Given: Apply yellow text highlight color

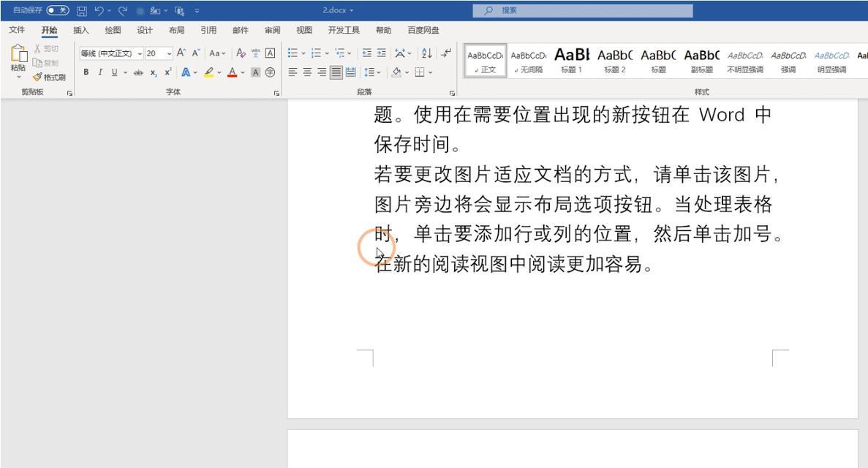Looking at the screenshot, I should 208,72.
